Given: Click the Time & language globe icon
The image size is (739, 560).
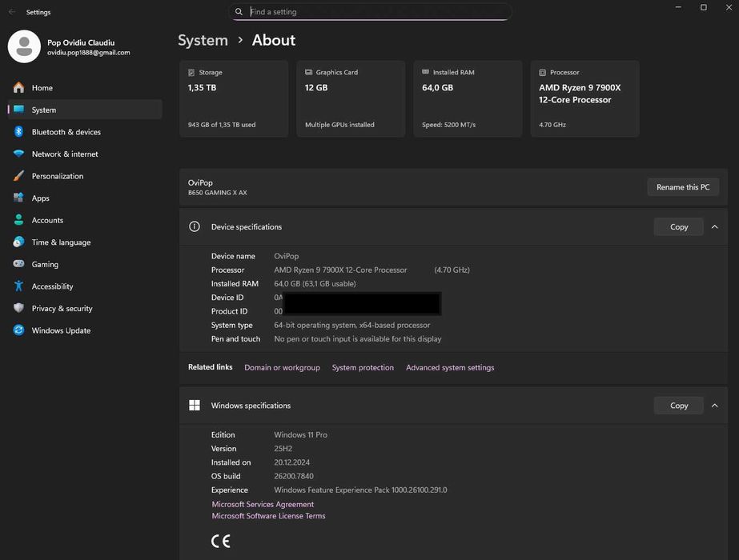Looking at the screenshot, I should (19, 242).
